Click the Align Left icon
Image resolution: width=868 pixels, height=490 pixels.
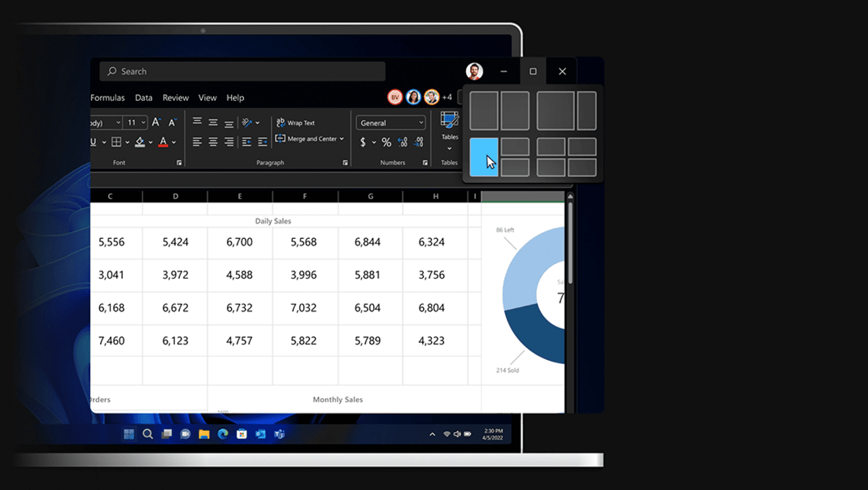197,142
